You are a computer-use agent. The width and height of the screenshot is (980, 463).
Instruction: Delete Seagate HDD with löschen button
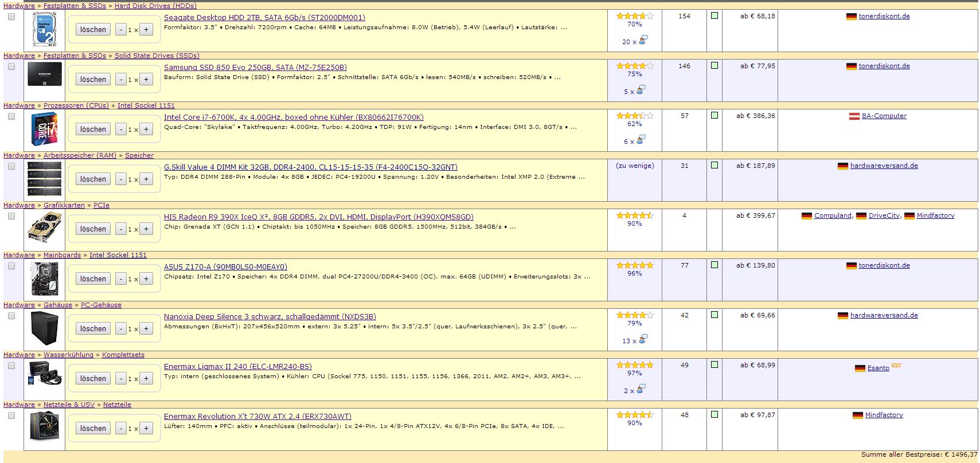click(x=93, y=30)
